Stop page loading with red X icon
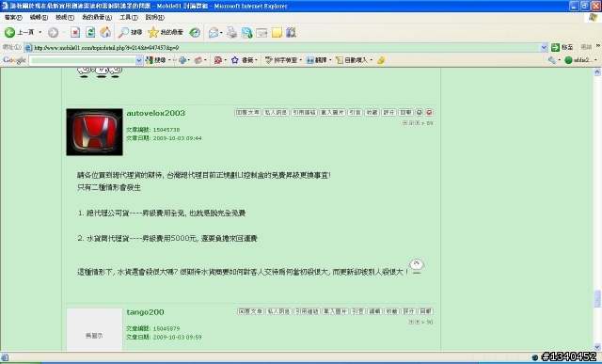The image size is (602, 364). coord(75,33)
